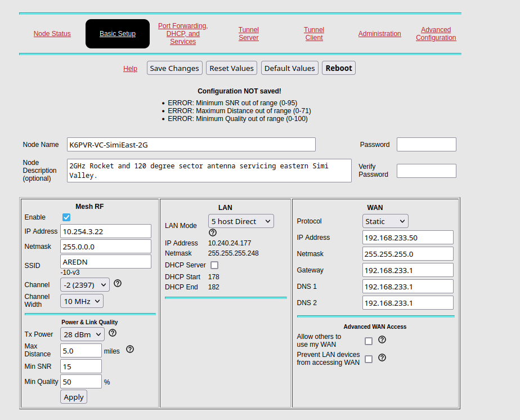The image size is (520, 420).
Task: Click help icon for Prevent LAN devices option
Action: (x=382, y=358)
